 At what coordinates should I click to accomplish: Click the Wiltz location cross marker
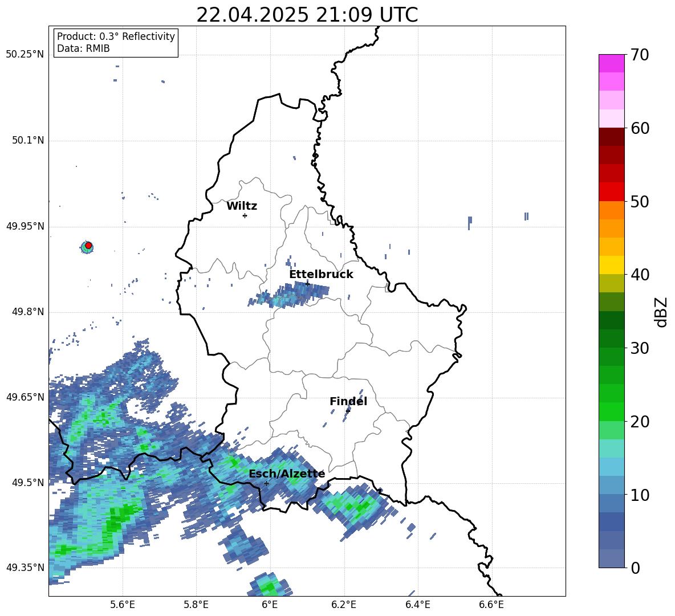[245, 215]
